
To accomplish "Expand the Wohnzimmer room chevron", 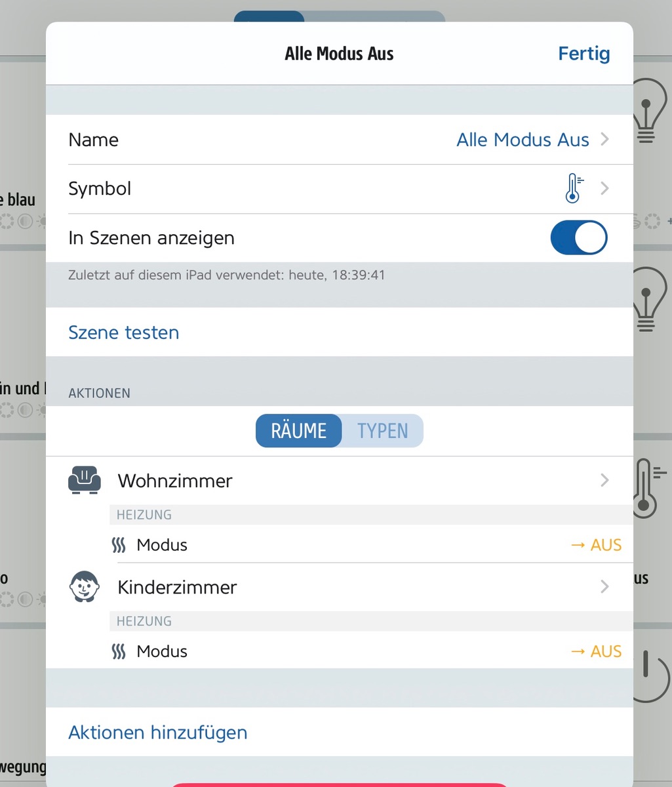I will point(604,481).
